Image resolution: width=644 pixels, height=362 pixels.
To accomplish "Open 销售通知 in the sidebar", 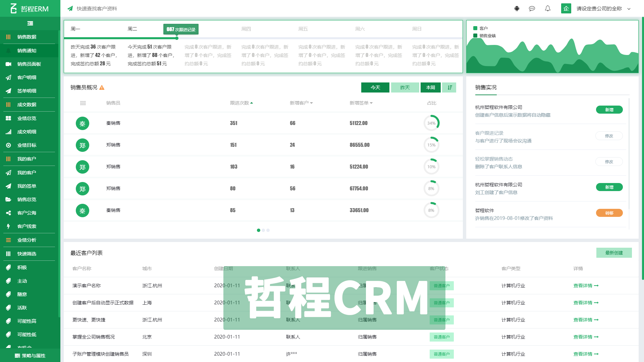I will (x=30, y=51).
